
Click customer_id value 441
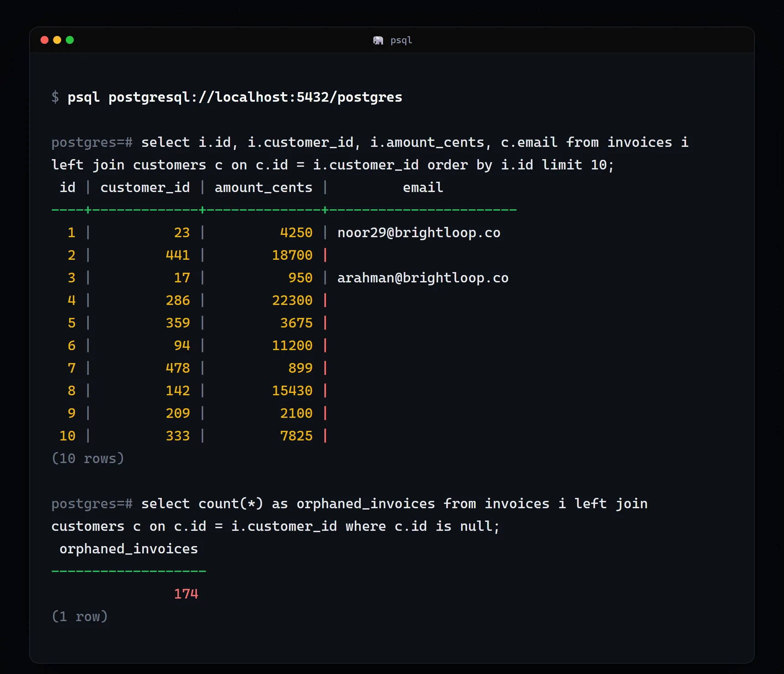[x=178, y=255]
